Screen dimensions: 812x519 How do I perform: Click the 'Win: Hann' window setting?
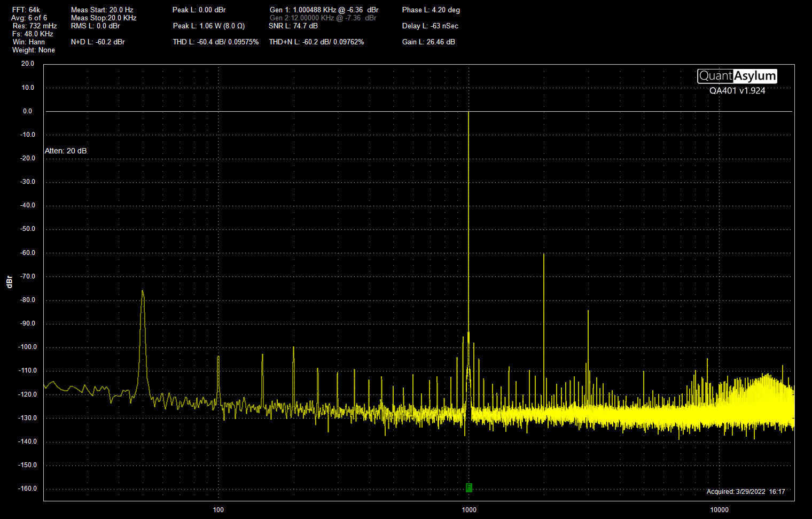click(x=29, y=42)
